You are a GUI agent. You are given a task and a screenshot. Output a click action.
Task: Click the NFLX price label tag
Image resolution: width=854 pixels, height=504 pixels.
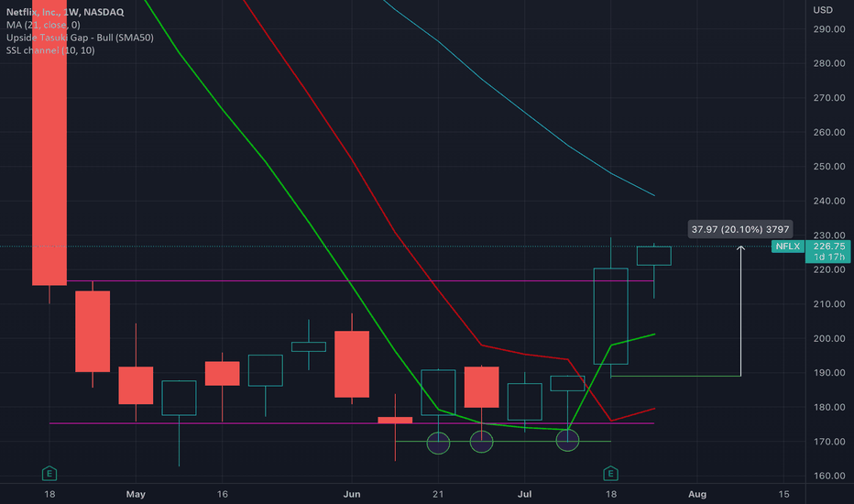tap(787, 247)
